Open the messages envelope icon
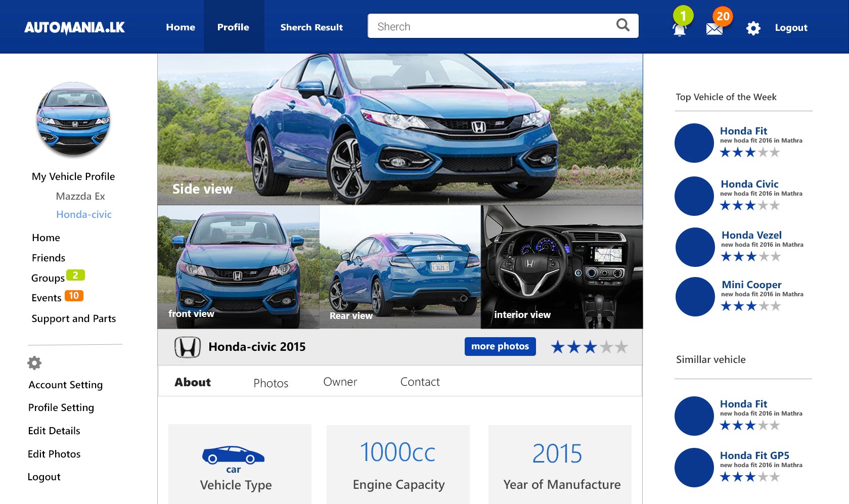The image size is (849, 504). click(x=714, y=29)
